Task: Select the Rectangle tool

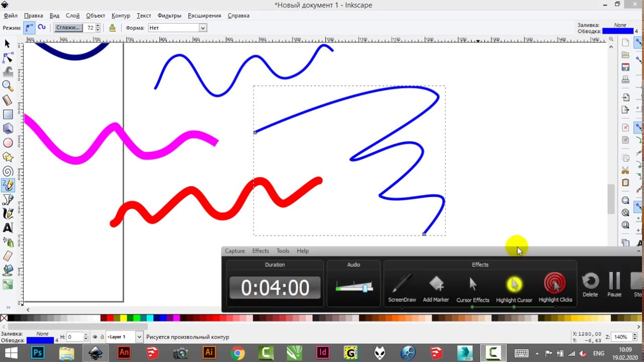Action: 8,115
